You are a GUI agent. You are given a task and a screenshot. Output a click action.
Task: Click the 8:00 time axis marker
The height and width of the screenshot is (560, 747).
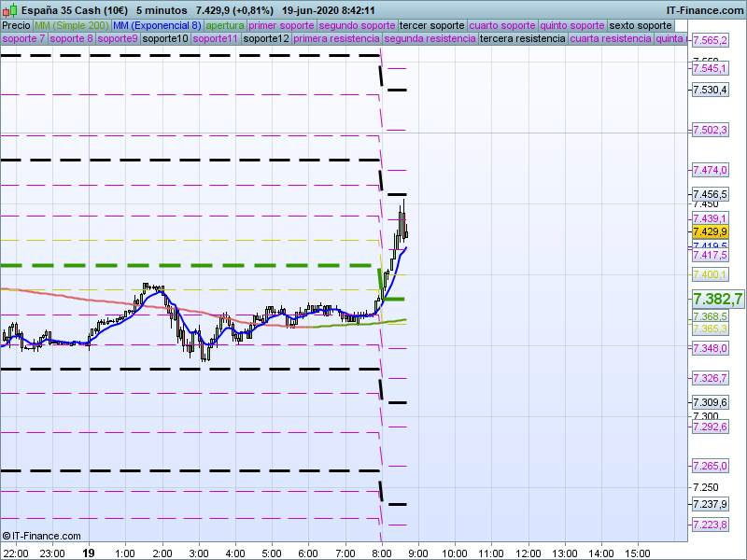pos(381,553)
